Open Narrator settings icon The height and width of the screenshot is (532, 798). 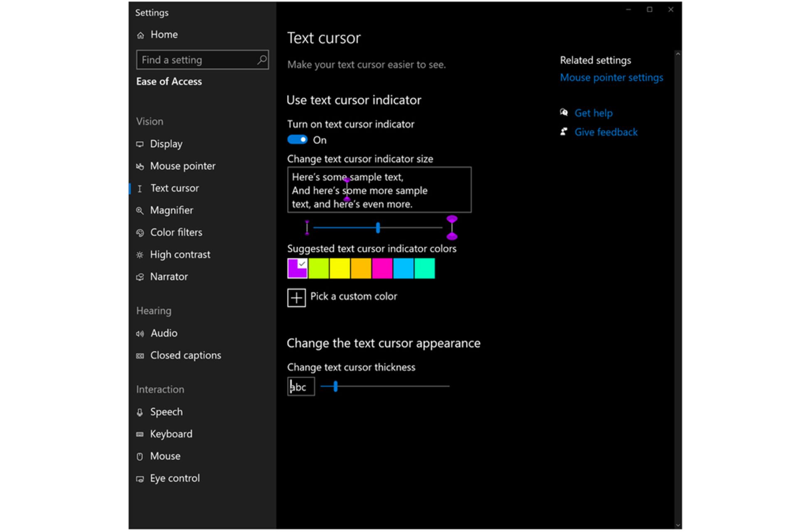140,277
